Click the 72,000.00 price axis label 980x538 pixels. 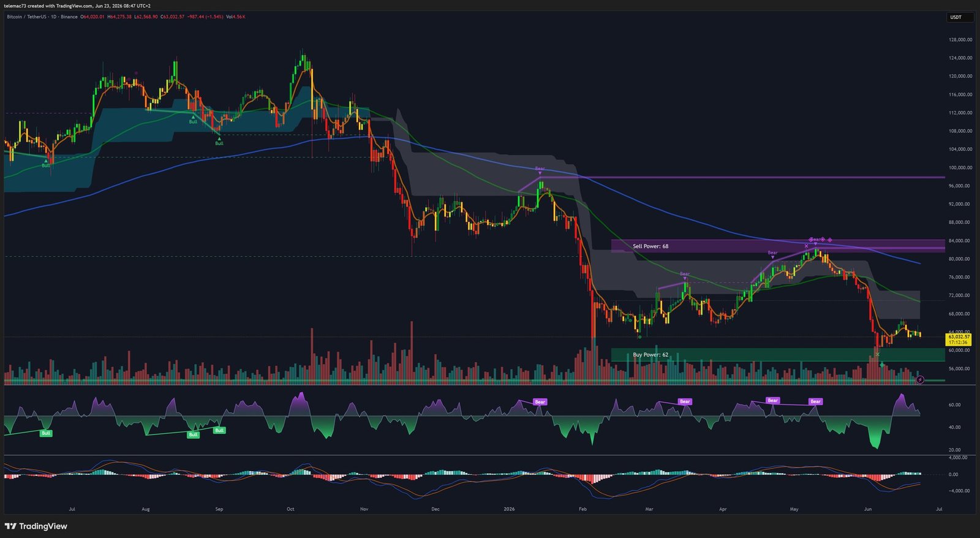(960, 295)
